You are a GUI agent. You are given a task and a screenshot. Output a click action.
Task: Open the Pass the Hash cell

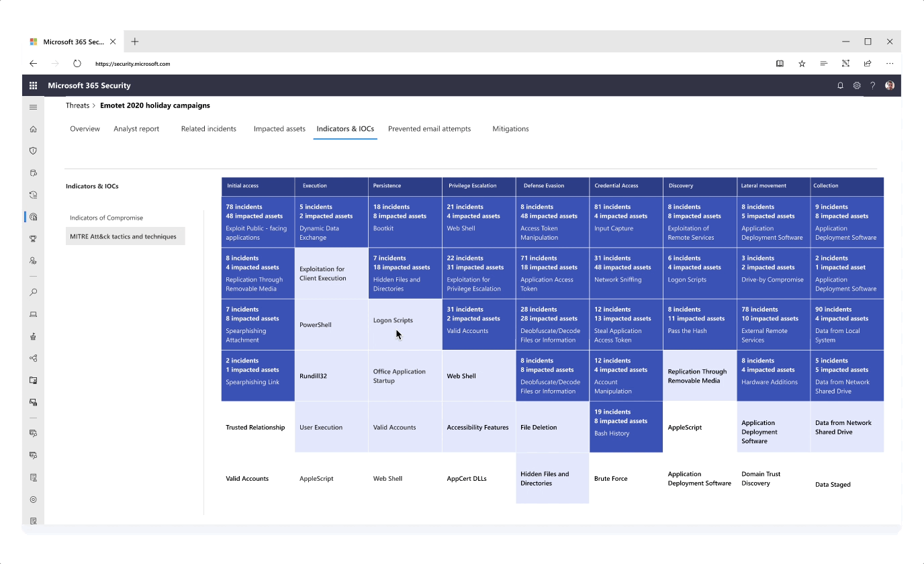point(700,324)
